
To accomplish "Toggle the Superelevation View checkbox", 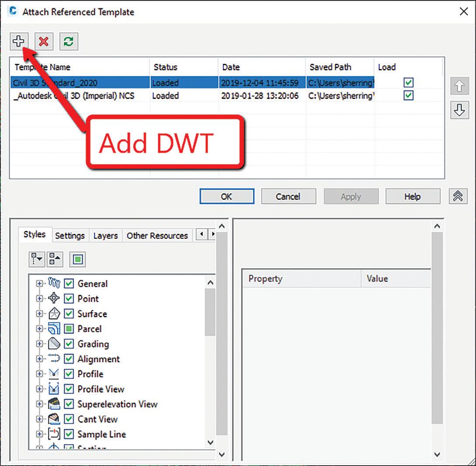I will click(69, 404).
